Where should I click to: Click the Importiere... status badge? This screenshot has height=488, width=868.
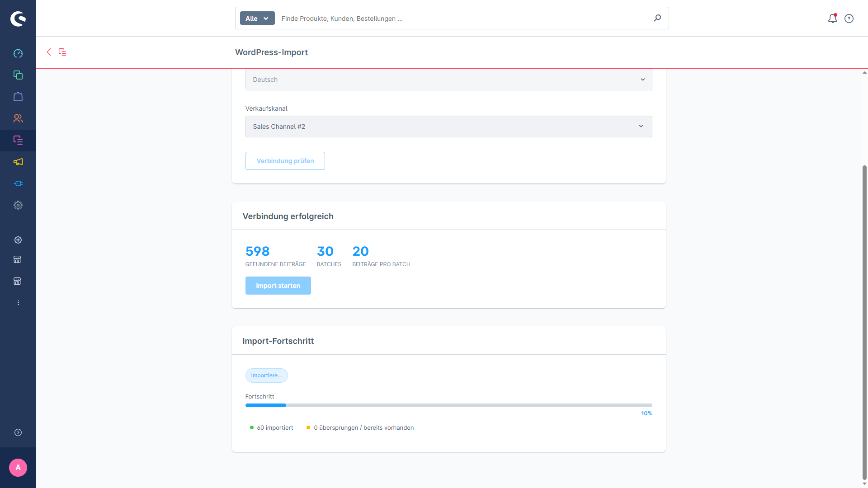(266, 375)
